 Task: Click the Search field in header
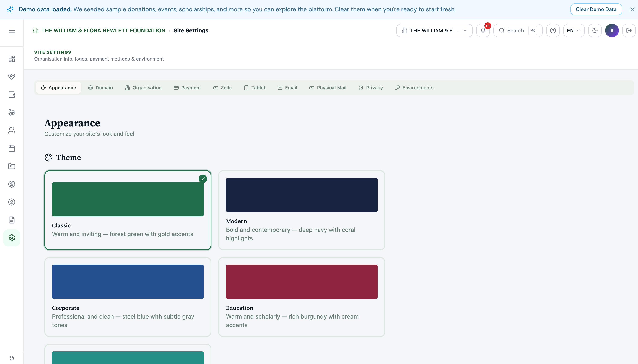click(x=518, y=30)
